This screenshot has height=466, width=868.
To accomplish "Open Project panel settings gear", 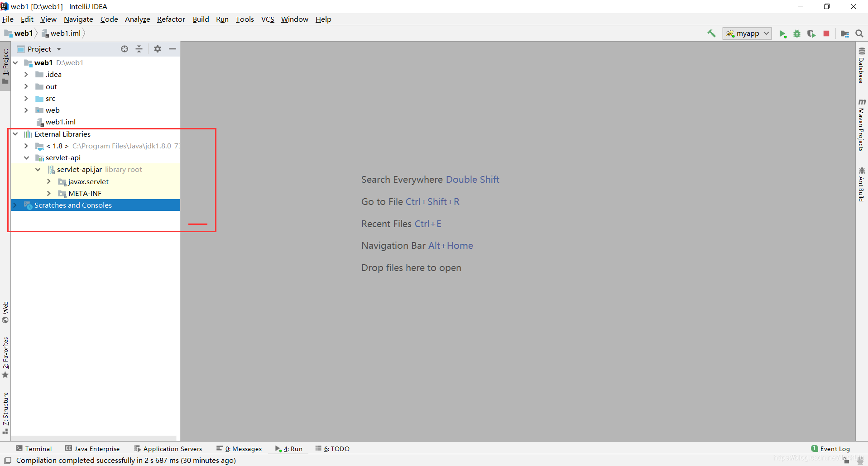I will click(158, 49).
